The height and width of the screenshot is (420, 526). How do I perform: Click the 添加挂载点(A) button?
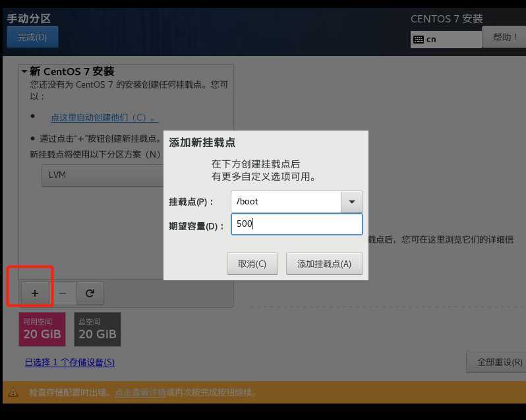point(324,264)
